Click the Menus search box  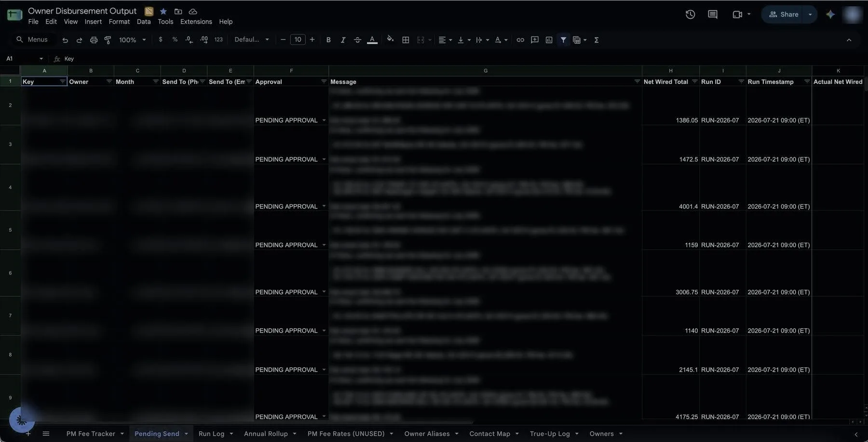click(32, 40)
